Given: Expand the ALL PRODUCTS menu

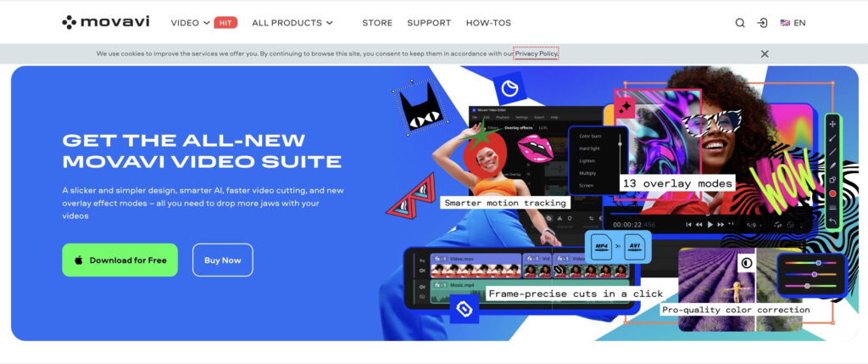Looking at the screenshot, I should click(x=292, y=23).
